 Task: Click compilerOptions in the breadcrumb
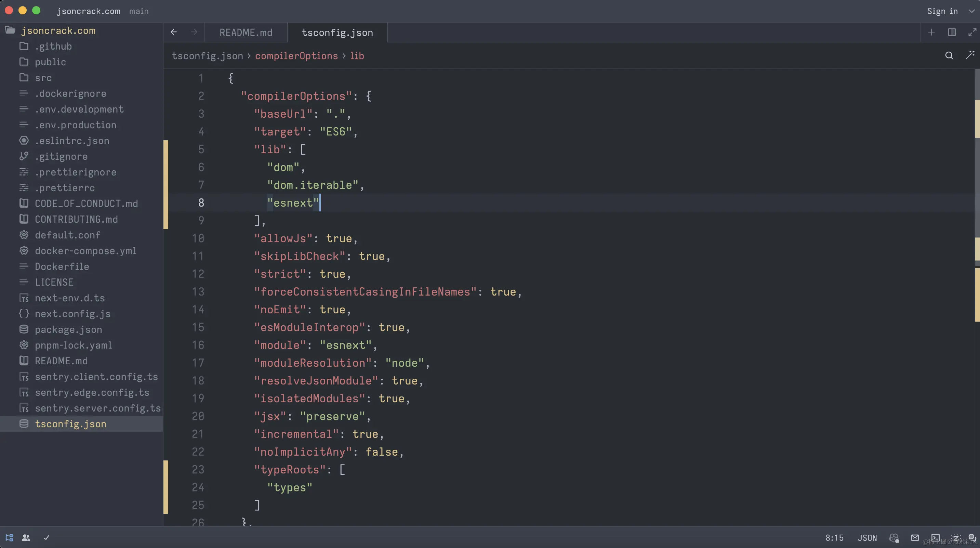coord(296,56)
